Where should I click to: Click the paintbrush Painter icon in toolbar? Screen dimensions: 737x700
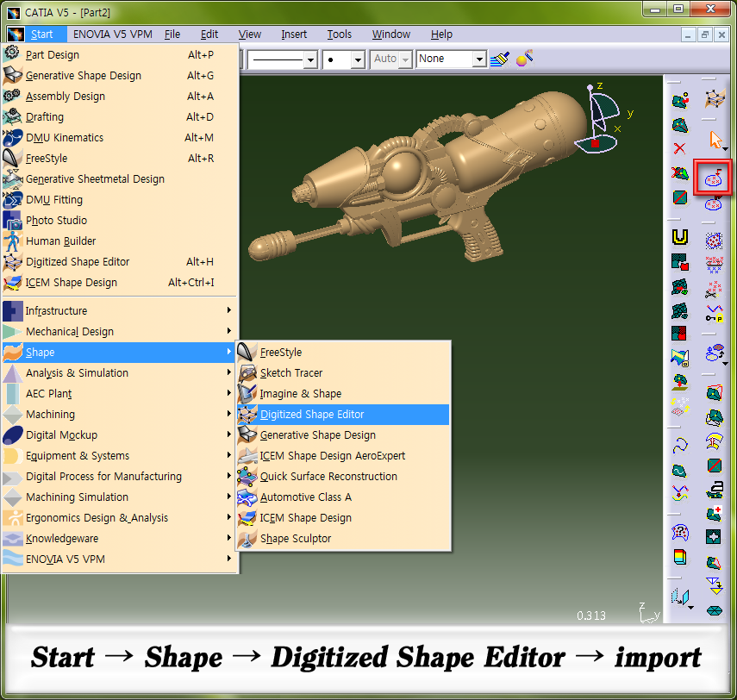pos(501,59)
